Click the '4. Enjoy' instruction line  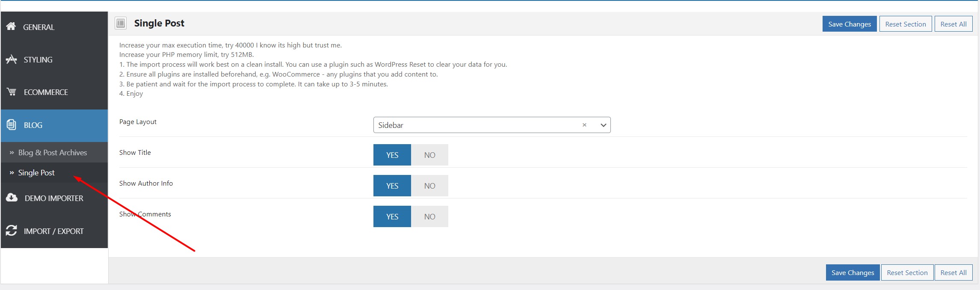pyautogui.click(x=131, y=94)
